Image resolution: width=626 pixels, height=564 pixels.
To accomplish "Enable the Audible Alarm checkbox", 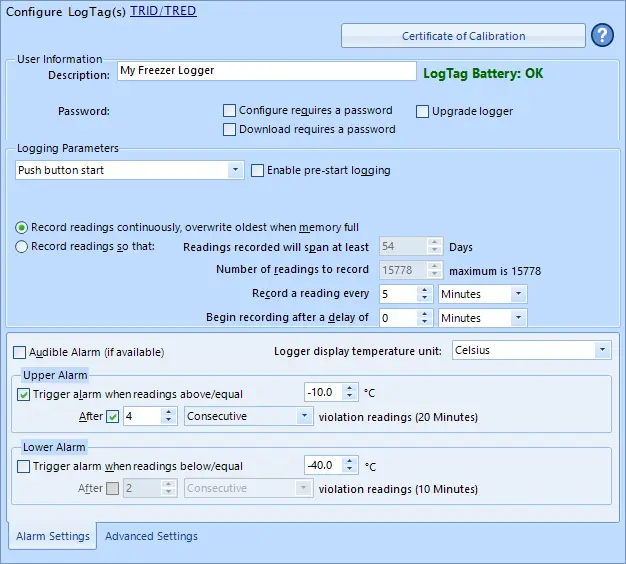I will click(20, 352).
